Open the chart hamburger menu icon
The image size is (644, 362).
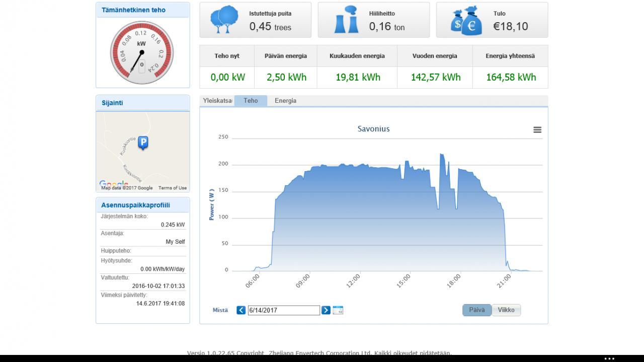pyautogui.click(x=537, y=130)
